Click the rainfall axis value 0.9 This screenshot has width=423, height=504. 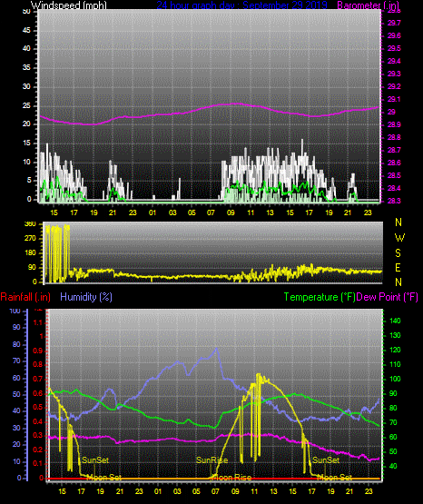[37, 351]
